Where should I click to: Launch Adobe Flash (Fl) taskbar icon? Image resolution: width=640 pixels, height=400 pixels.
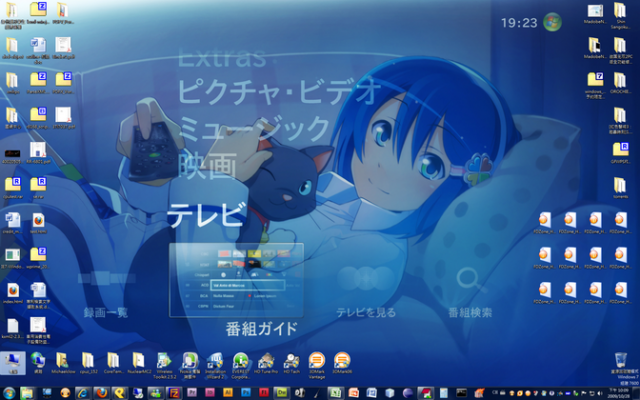pyautogui.click(x=264, y=393)
